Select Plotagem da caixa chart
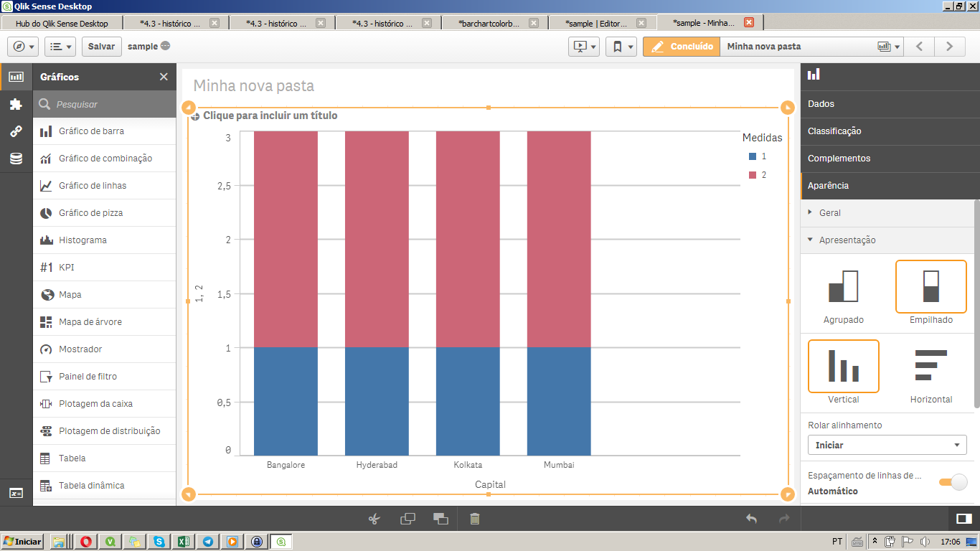Image resolution: width=980 pixels, height=551 pixels. [x=105, y=404]
